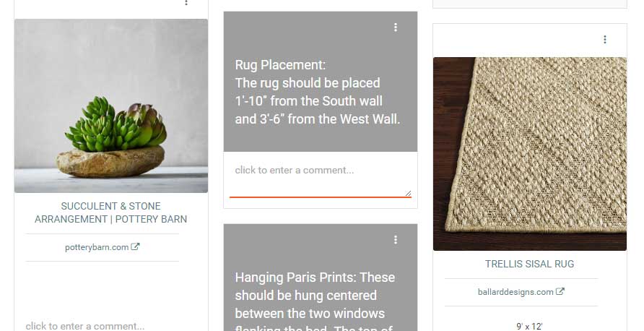
Task: Click comment field under Rug Placement note
Action: [x=321, y=175]
